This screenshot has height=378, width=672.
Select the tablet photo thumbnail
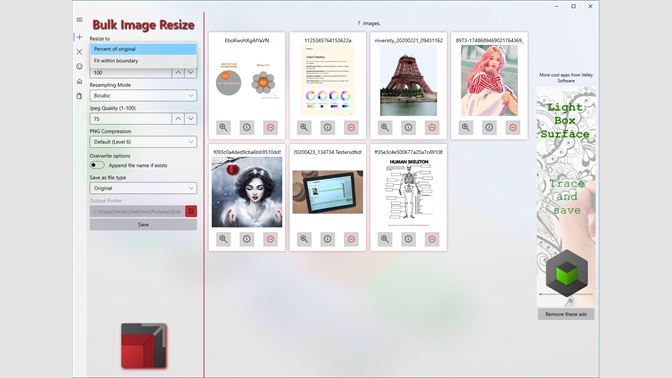[x=328, y=192]
